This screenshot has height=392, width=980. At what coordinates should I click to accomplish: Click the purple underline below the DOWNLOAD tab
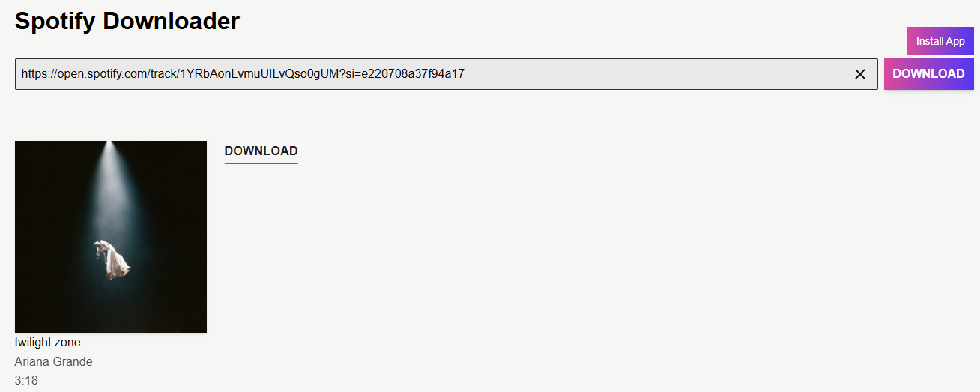click(261, 163)
